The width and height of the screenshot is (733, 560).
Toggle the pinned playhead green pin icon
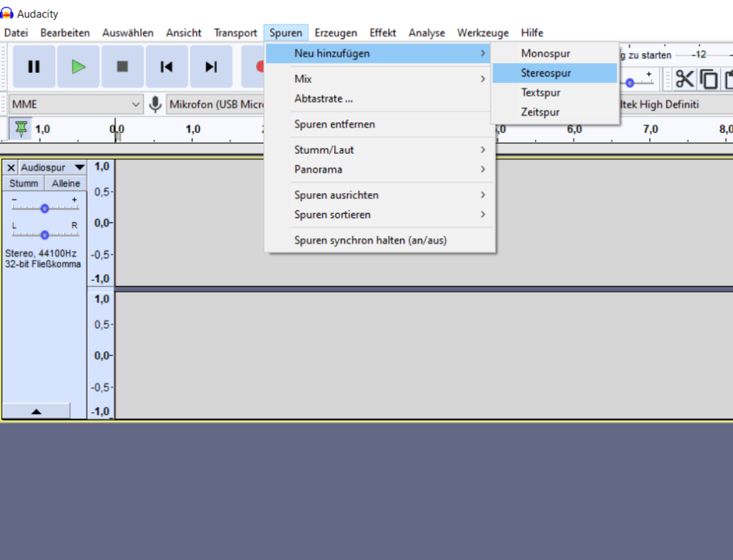[21, 129]
